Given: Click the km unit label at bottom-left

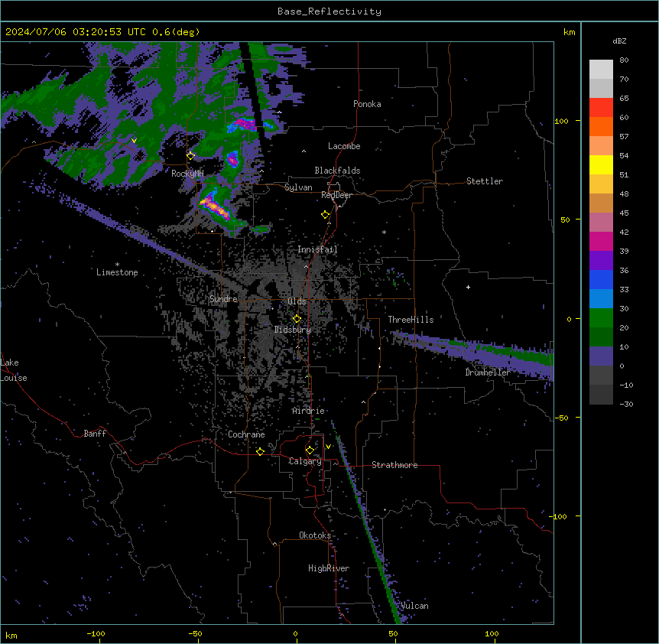Looking at the screenshot, I should 11,635.
